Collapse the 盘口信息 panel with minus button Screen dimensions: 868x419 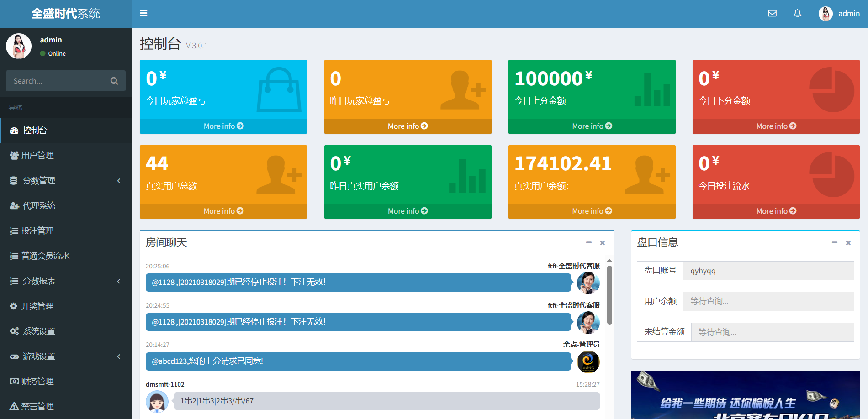click(835, 243)
